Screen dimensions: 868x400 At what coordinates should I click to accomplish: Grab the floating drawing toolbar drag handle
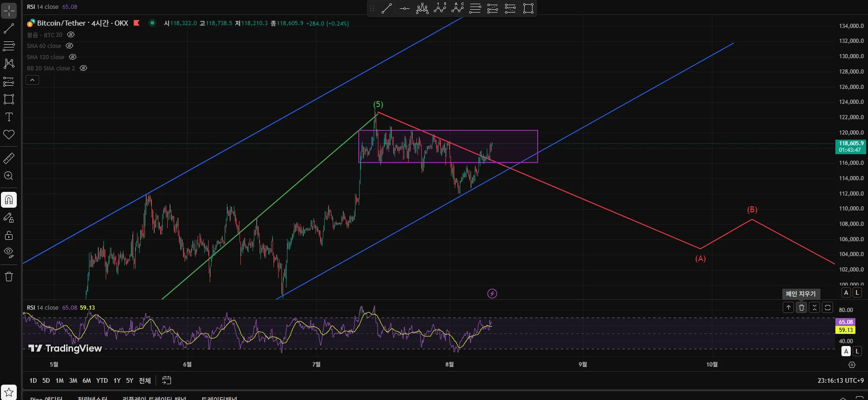tap(372, 8)
